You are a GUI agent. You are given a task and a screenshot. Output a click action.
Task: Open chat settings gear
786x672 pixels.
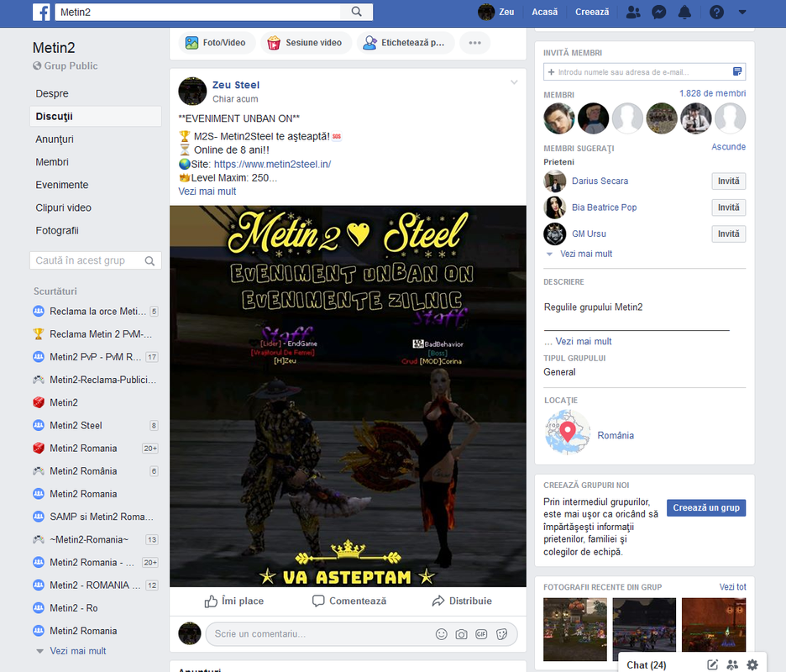point(752,664)
